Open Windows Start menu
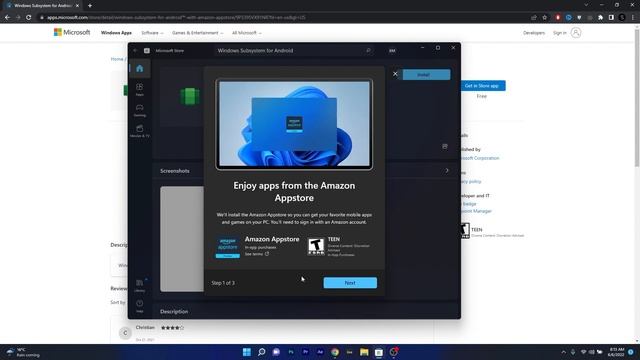The image size is (640, 360). click(247, 352)
